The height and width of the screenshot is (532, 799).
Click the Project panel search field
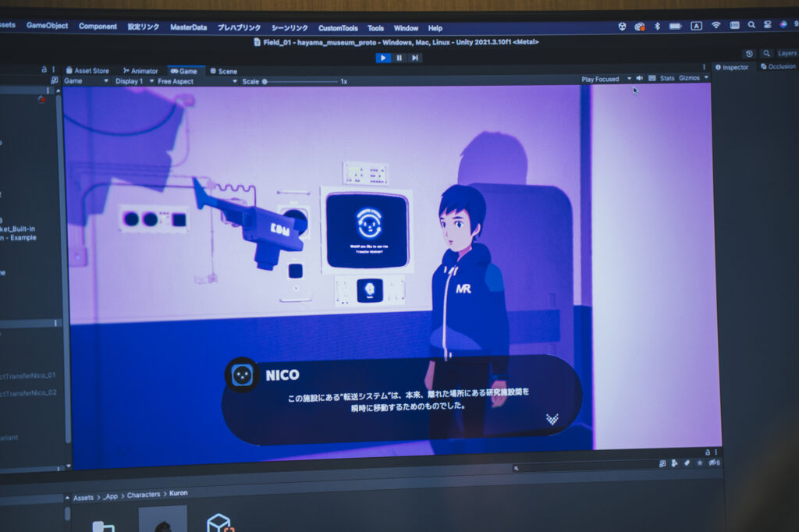click(x=585, y=467)
